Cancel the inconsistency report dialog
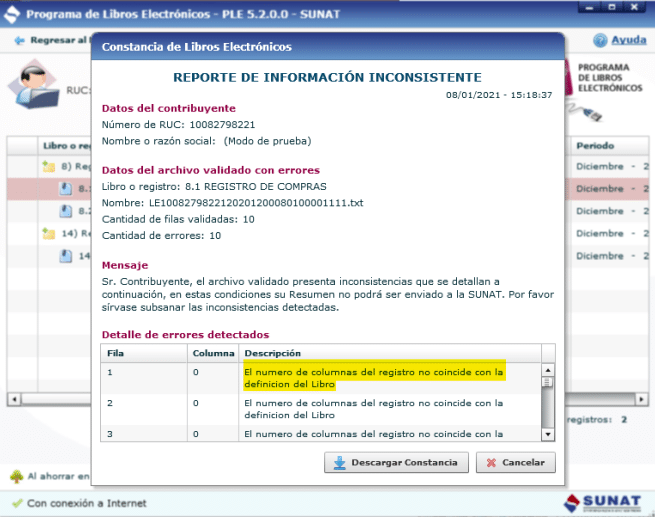Viewport: 655px width, 517px height. (515, 462)
